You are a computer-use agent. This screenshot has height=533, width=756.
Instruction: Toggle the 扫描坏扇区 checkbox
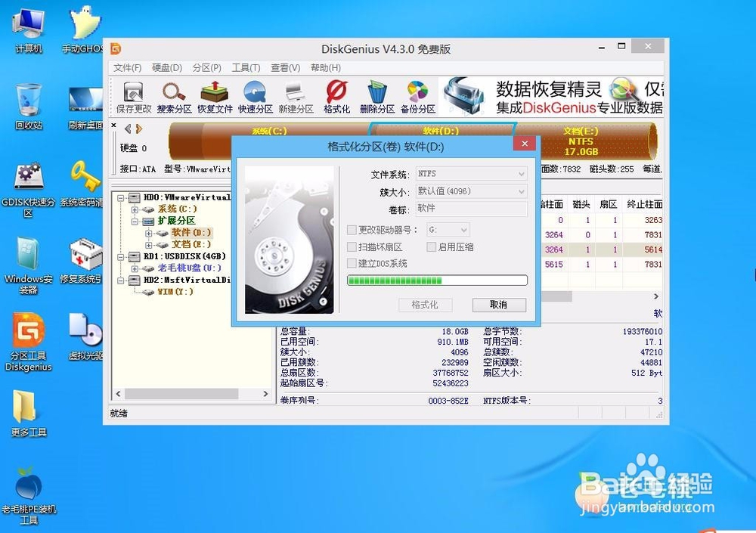point(352,247)
